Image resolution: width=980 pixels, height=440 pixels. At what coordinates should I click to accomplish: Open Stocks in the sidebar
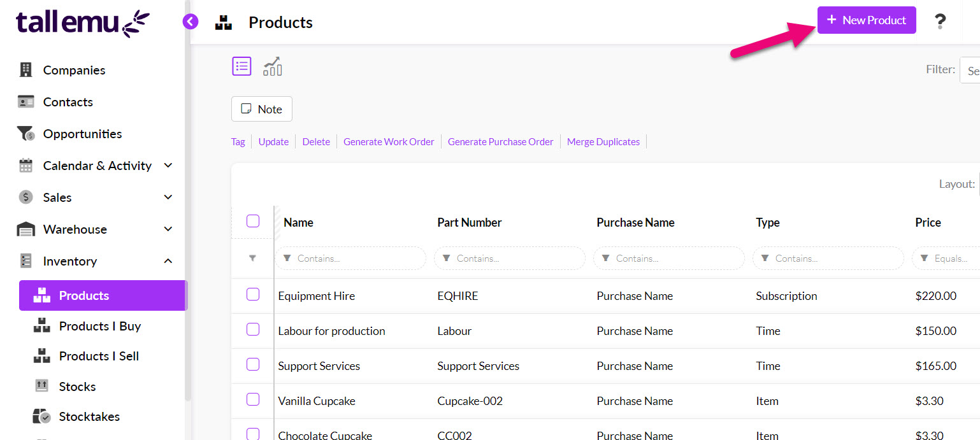coord(77,387)
